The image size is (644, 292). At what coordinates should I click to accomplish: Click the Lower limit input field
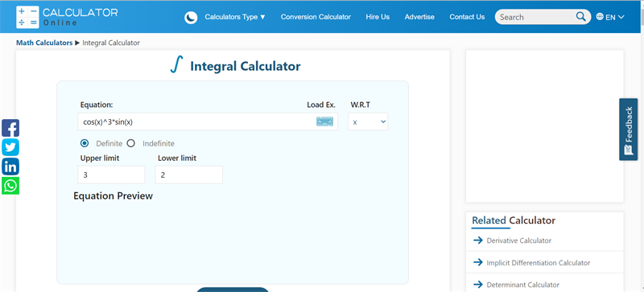pos(189,175)
